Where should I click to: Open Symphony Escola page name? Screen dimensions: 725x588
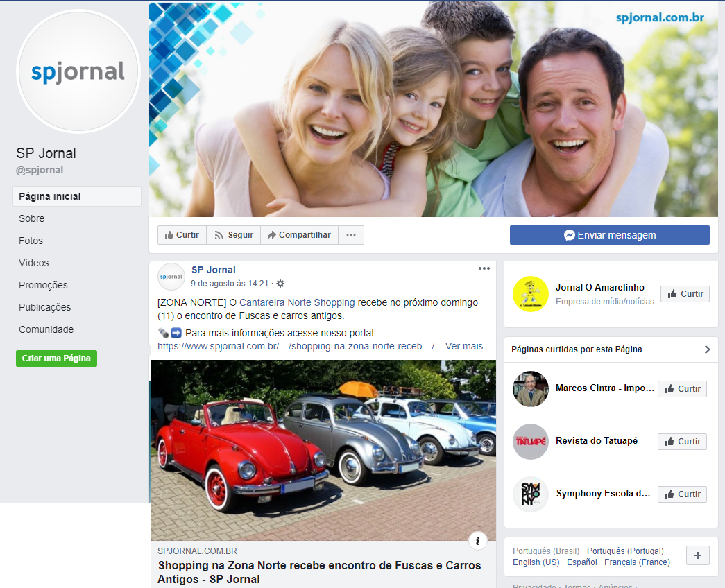pos(603,493)
